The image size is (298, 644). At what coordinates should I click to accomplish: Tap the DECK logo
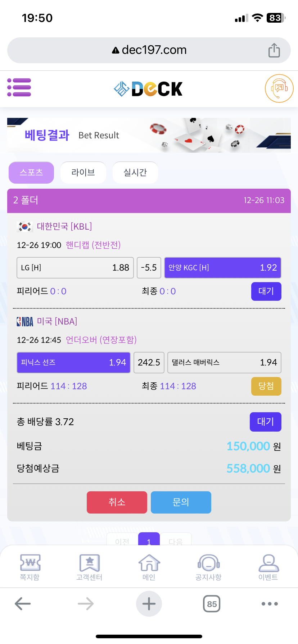click(x=148, y=89)
